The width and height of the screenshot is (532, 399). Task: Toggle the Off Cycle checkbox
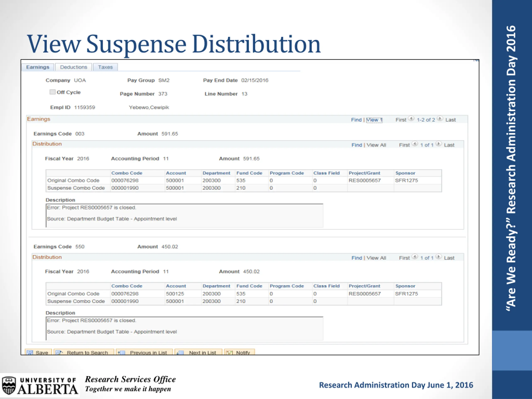point(52,92)
